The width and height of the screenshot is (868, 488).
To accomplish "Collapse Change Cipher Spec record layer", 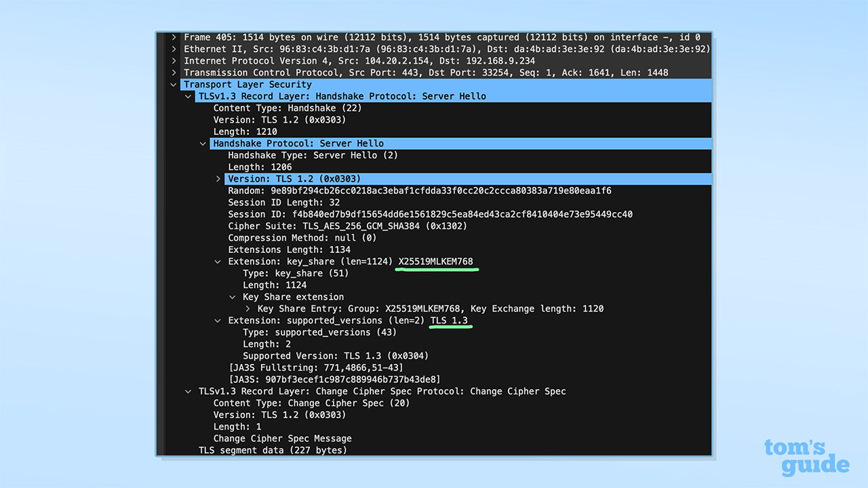I will 189,391.
